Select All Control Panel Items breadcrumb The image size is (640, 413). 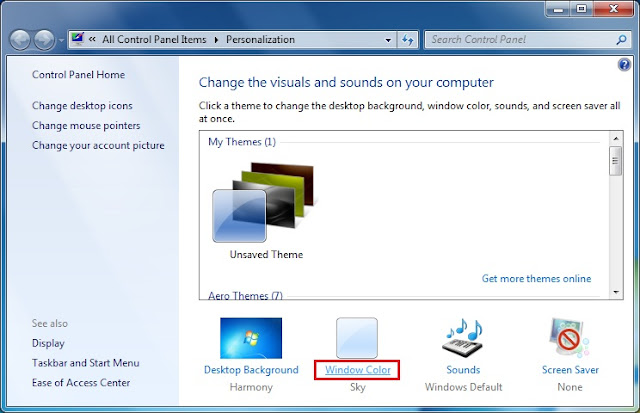(x=154, y=39)
